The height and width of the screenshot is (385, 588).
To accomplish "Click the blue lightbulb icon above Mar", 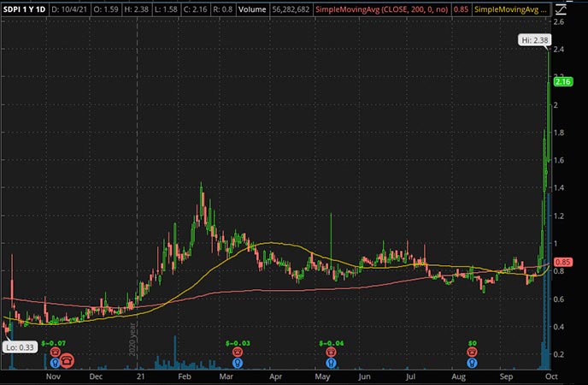I will pos(238,363).
